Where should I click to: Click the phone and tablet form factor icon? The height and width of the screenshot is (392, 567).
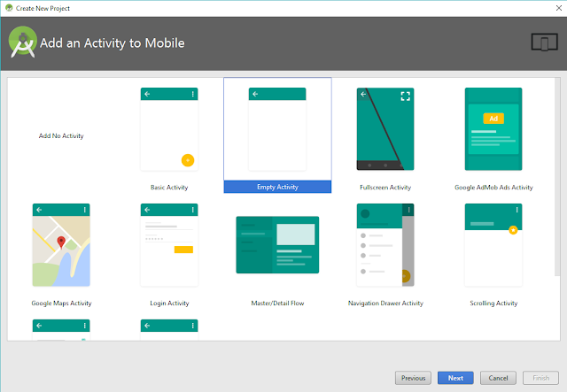coord(544,42)
